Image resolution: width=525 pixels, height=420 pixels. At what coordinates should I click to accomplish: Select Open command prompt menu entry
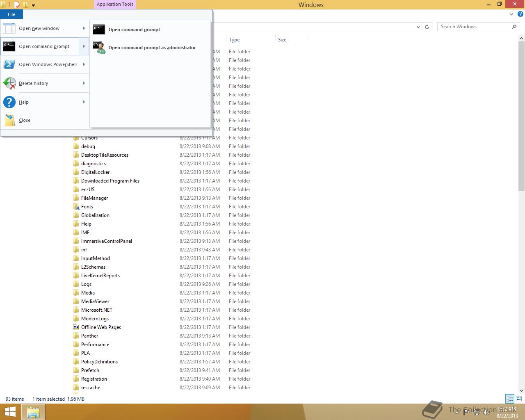(x=40, y=46)
